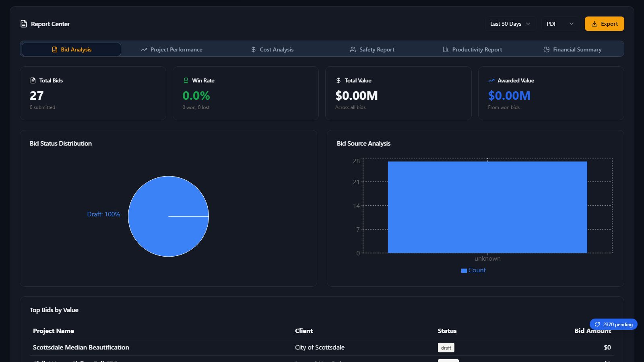Click the download icon on Export button
The image size is (644, 362).
[594, 24]
